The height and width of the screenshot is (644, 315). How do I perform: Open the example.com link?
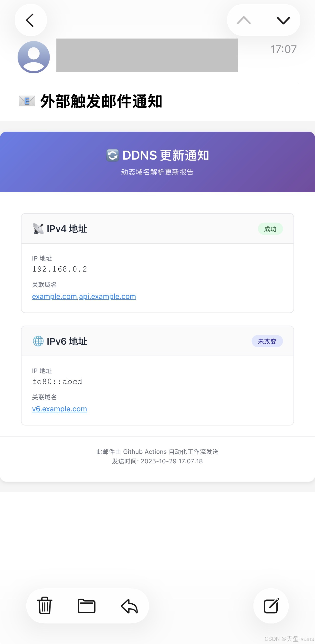[54, 296]
